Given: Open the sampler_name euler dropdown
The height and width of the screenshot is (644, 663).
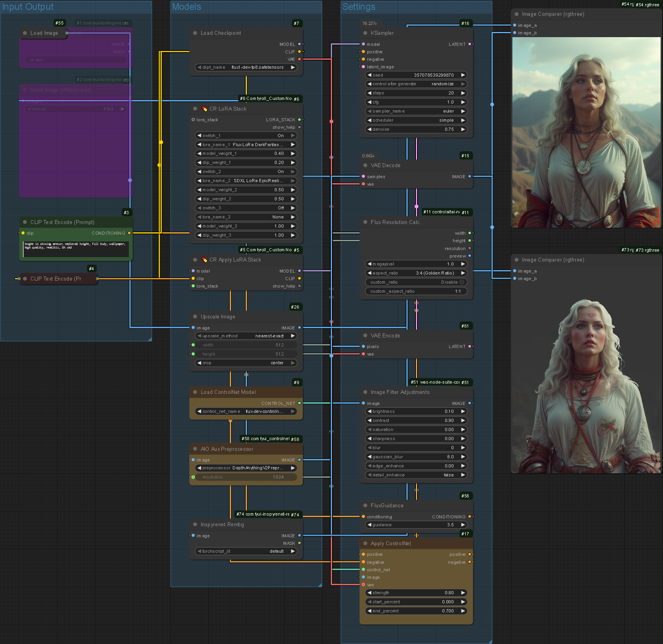Looking at the screenshot, I should [x=416, y=111].
